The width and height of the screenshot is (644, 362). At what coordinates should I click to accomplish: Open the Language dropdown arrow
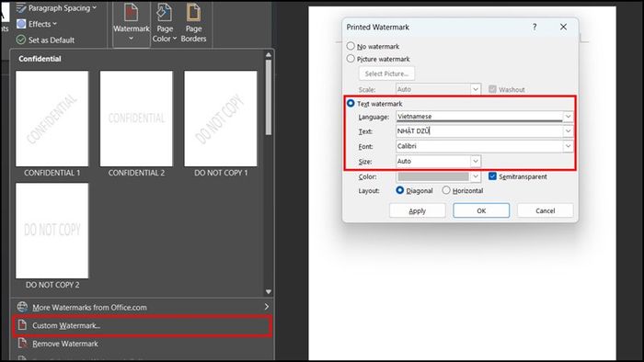568,117
